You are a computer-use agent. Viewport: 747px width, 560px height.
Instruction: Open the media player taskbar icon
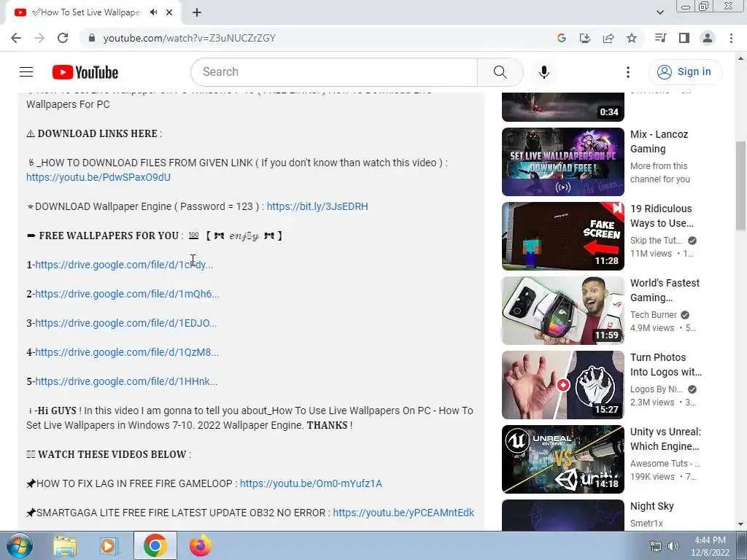point(109,545)
